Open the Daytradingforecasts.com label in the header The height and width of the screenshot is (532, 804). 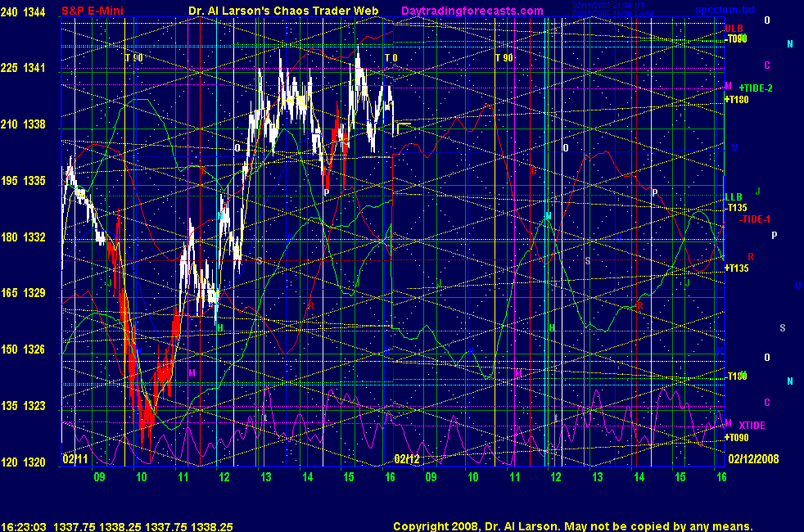(472, 11)
